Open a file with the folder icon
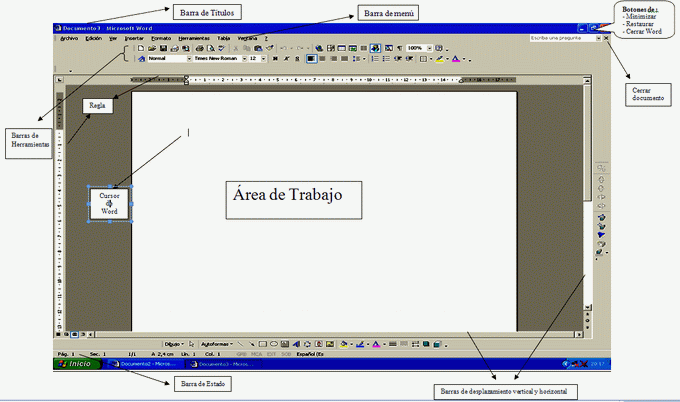 [152, 48]
